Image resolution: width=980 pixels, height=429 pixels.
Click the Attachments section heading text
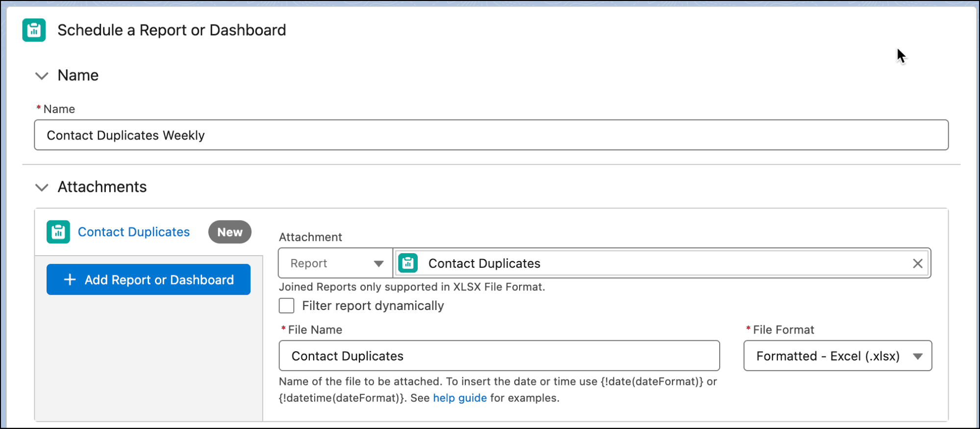102,187
